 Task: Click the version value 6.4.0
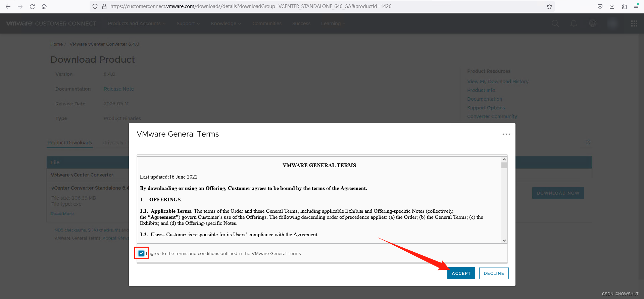point(109,74)
